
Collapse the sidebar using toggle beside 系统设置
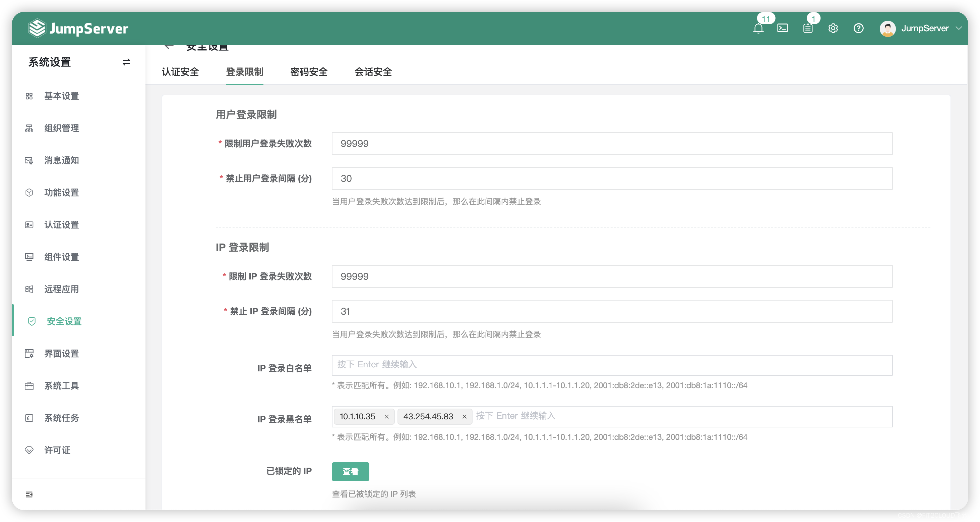coord(126,62)
